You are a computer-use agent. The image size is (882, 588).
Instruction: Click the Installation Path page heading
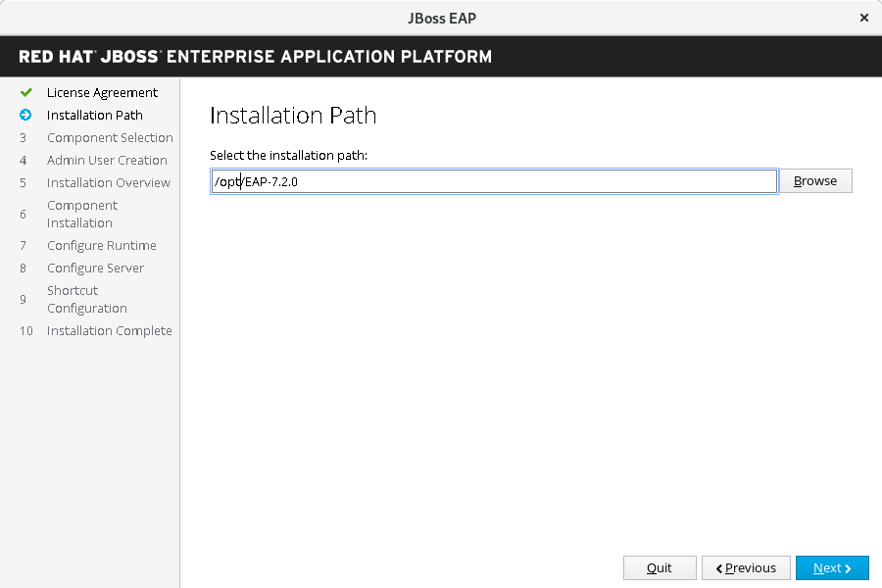(293, 116)
